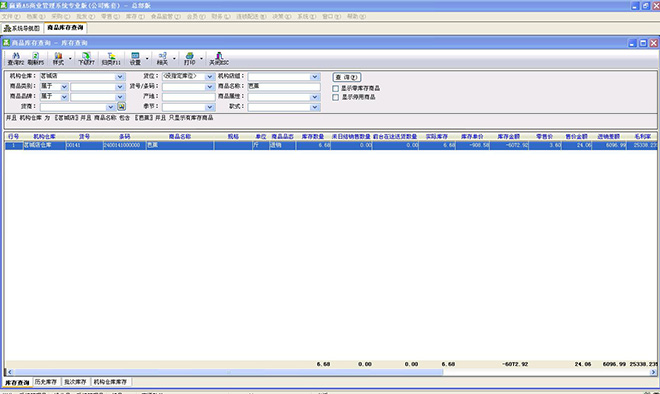Expand the 机构仓库 dropdown showing 宫城店

coord(120,77)
